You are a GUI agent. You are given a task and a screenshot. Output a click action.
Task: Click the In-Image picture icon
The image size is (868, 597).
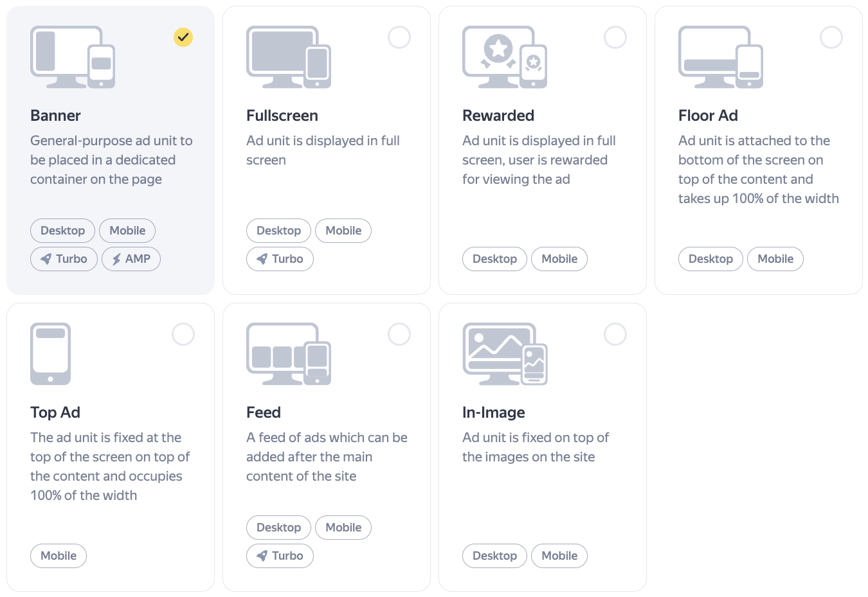(x=505, y=354)
